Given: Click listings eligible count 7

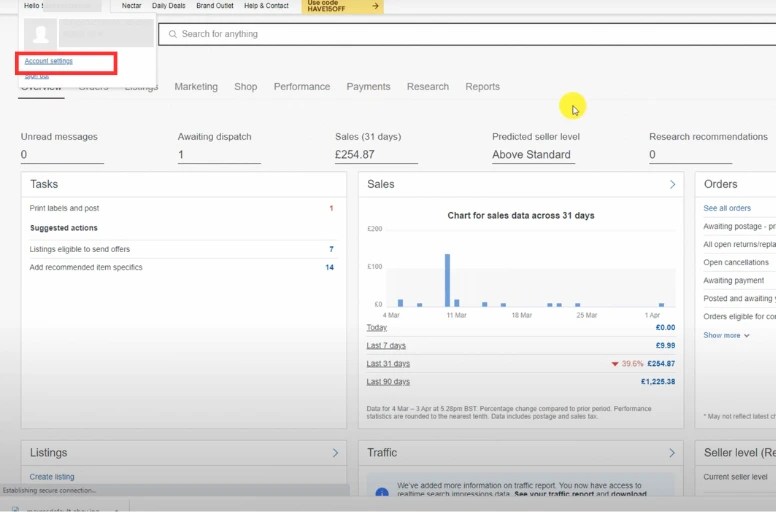Looking at the screenshot, I should [x=331, y=249].
